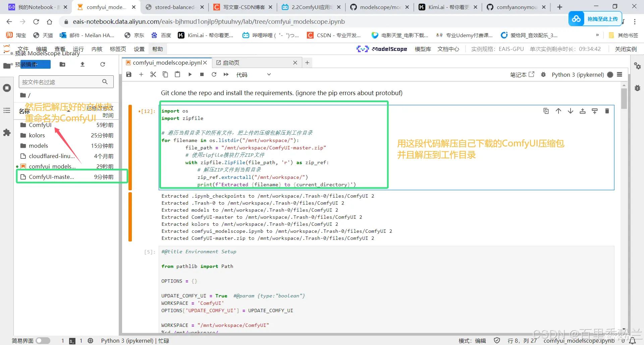Open the 运行 menu
The width and height of the screenshot is (644, 345).
click(x=78, y=49)
